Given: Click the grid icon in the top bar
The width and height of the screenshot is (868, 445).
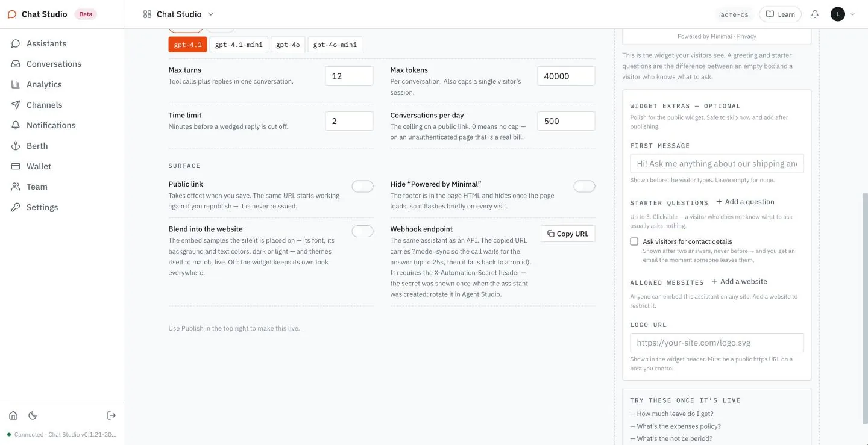Looking at the screenshot, I should 147,14.
